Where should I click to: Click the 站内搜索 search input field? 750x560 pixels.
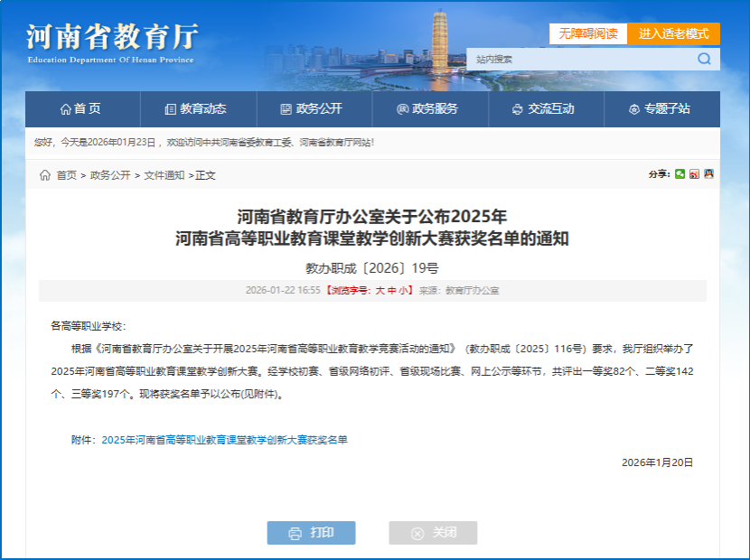(x=578, y=59)
